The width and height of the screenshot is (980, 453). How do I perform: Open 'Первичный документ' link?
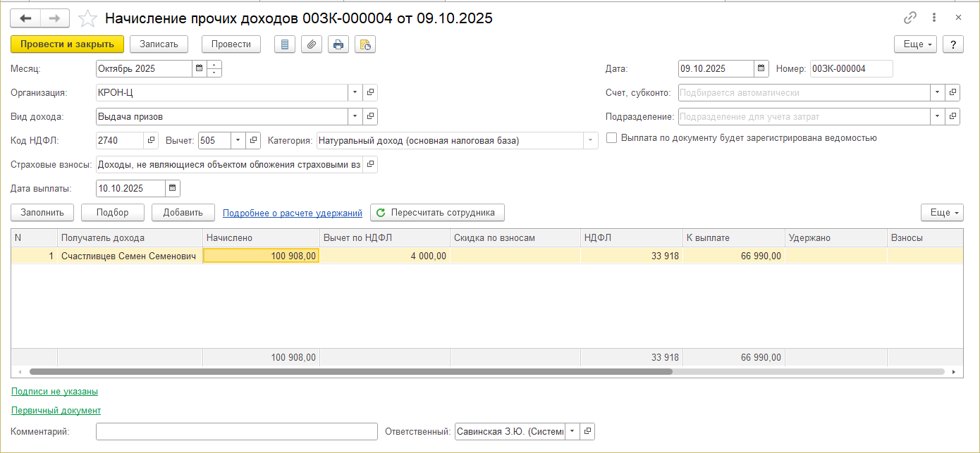coord(56,410)
